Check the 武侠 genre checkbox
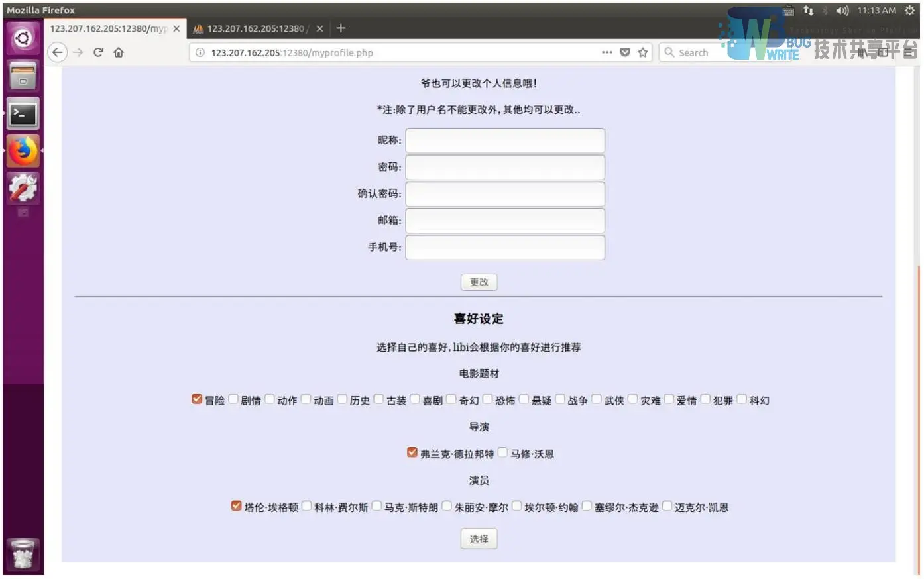 point(597,399)
